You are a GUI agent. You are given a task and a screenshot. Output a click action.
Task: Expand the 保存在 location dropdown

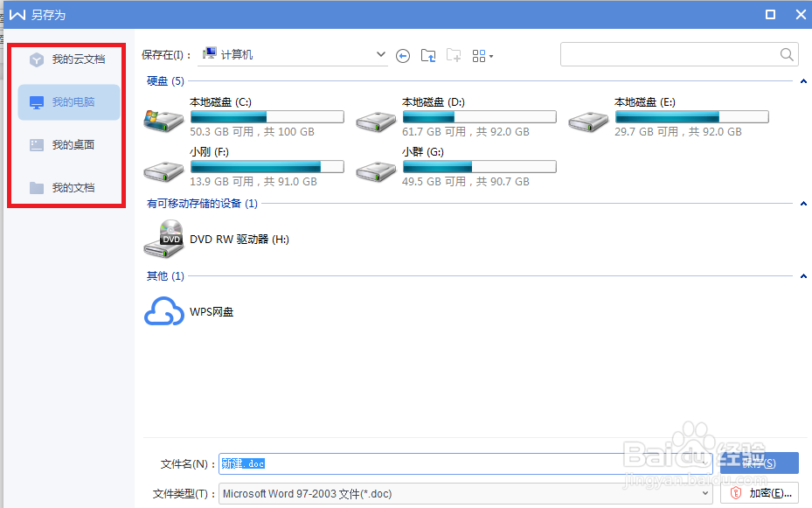click(x=380, y=54)
